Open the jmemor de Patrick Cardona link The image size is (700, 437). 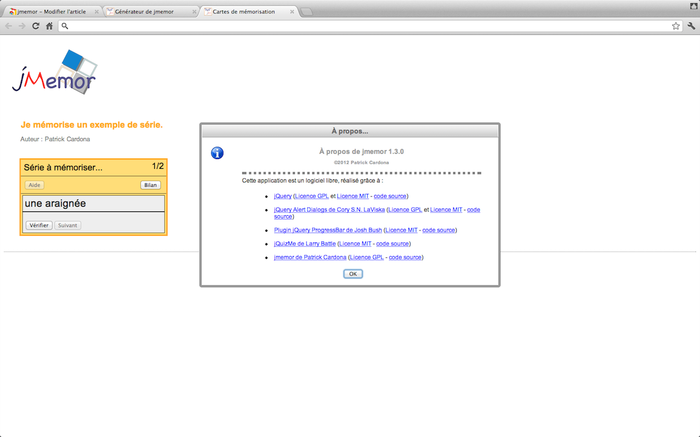(x=310, y=257)
